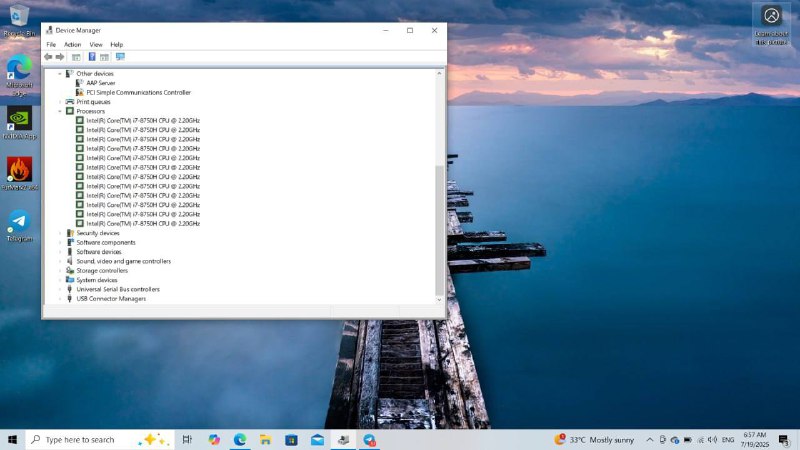Viewport: 800px width, 450px height.
Task: Click the vertical scrollbar thumb in device list
Action: pyautogui.click(x=439, y=231)
